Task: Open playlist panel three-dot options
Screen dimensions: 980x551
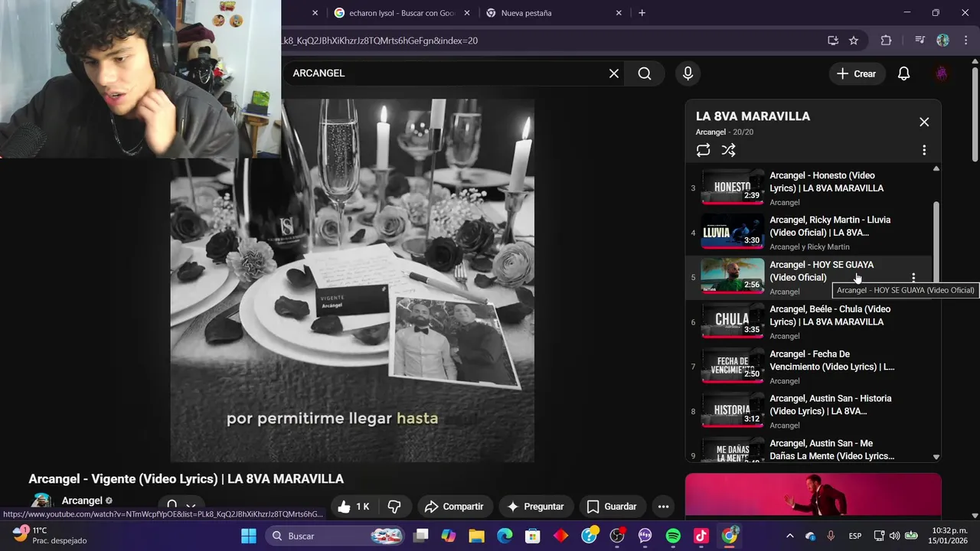Action: [924, 150]
